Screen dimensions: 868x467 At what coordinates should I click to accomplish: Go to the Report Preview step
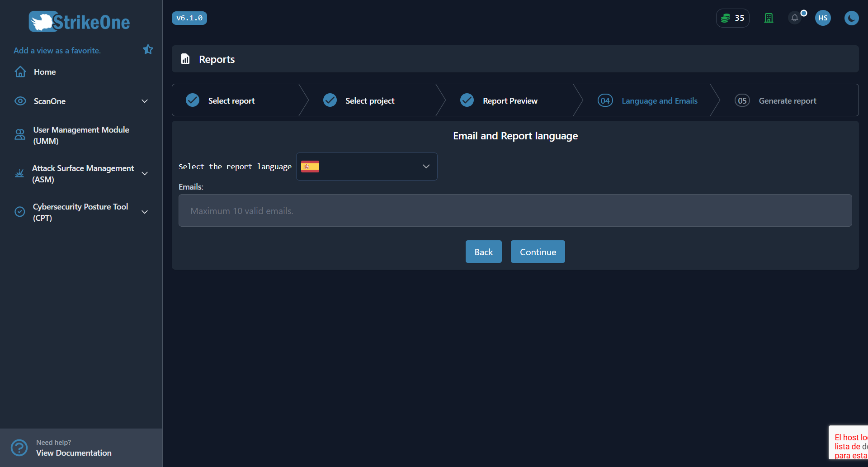[510, 100]
